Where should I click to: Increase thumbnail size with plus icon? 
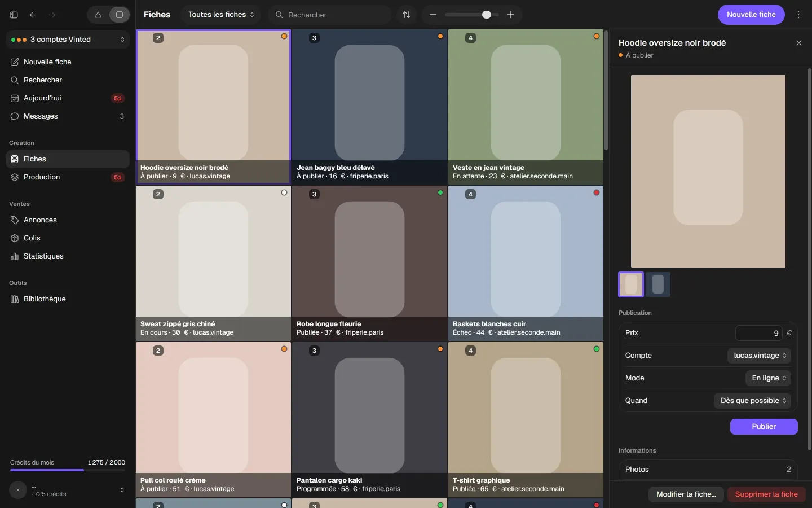(x=511, y=15)
